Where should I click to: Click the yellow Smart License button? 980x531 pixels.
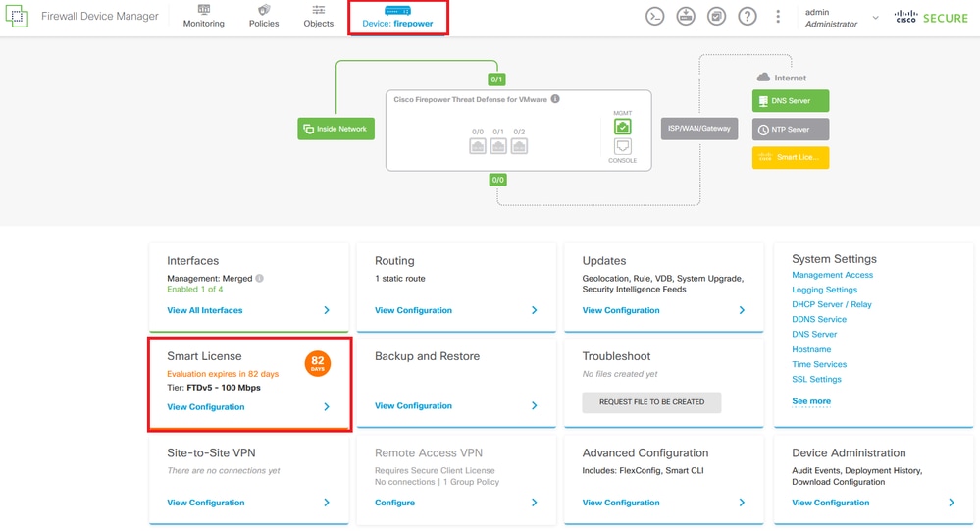coord(791,158)
